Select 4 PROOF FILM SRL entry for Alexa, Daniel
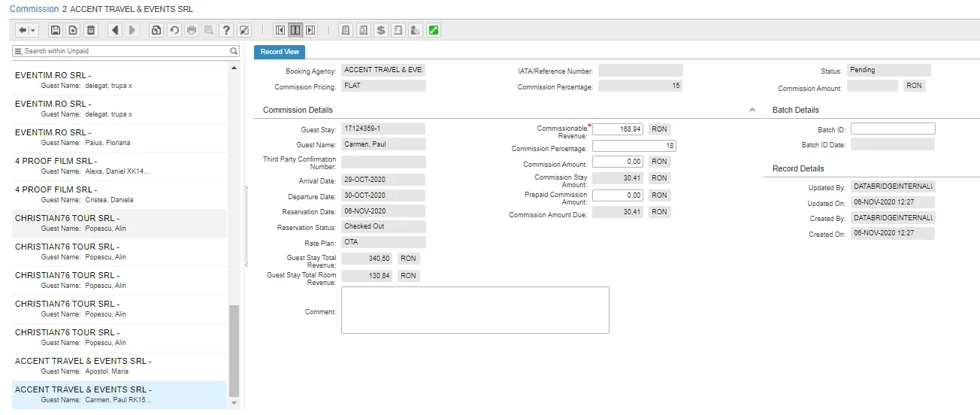Viewport: 980px width, 415px height. [x=119, y=166]
